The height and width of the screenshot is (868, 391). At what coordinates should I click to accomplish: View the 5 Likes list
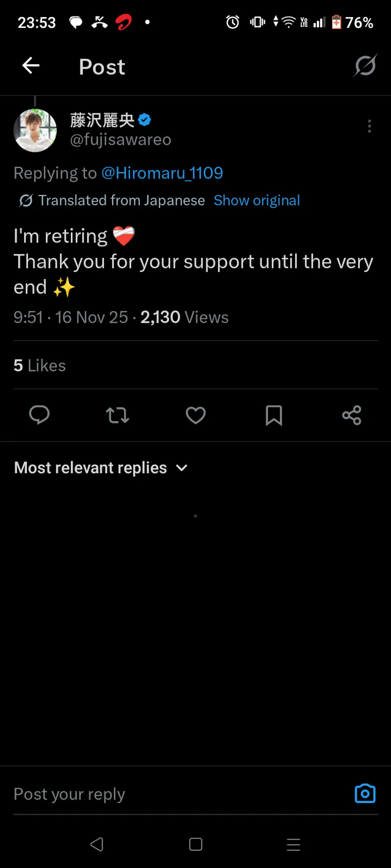point(40,365)
